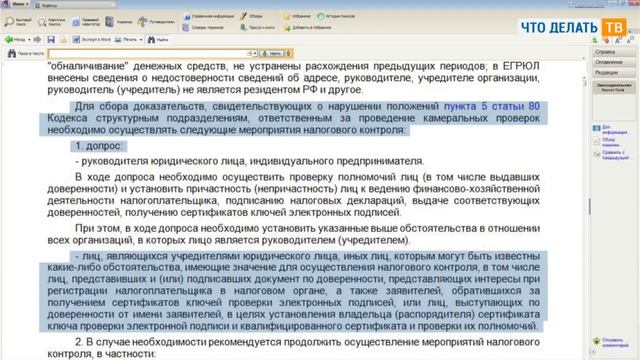The height and width of the screenshot is (360, 640).
Task: Click Add to Favorites (Добавить в Избранное)
Action: click(x=307, y=27)
